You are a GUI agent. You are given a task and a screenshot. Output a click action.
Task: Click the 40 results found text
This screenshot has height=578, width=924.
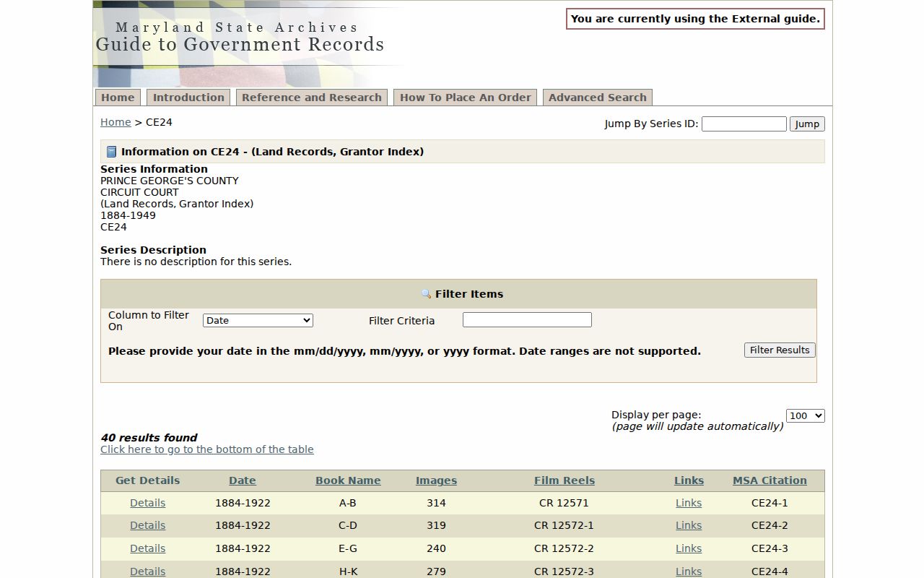pyautogui.click(x=149, y=438)
